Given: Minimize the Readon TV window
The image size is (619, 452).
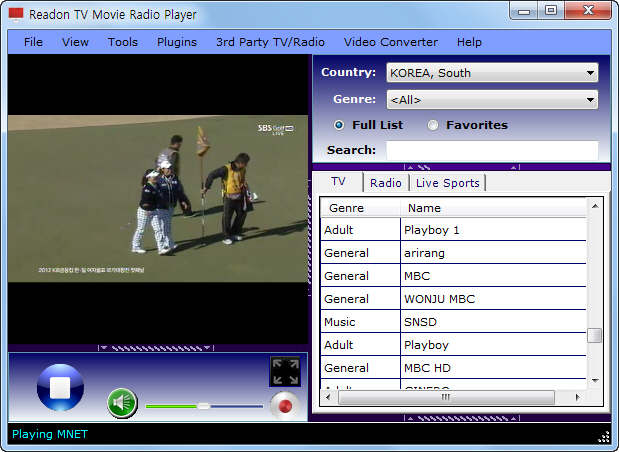Looking at the screenshot, I should (523, 11).
